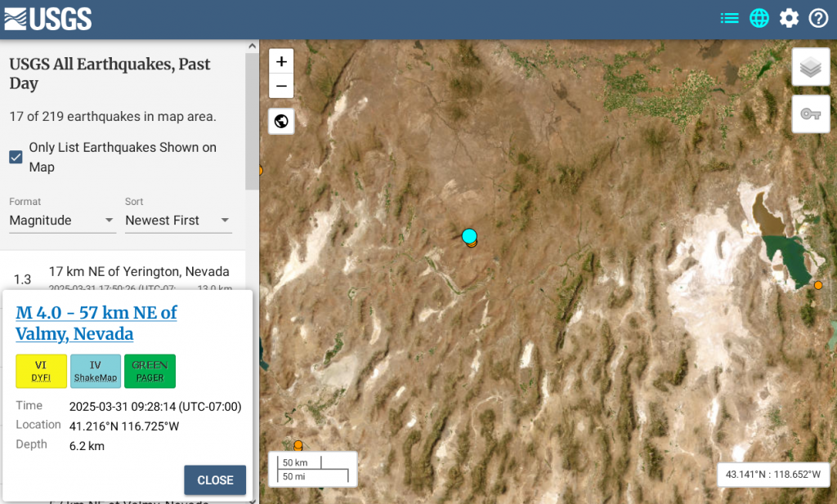Viewport: 837px width, 504px height.
Task: Click orange earthquake marker above scale bar
Action: click(x=298, y=444)
